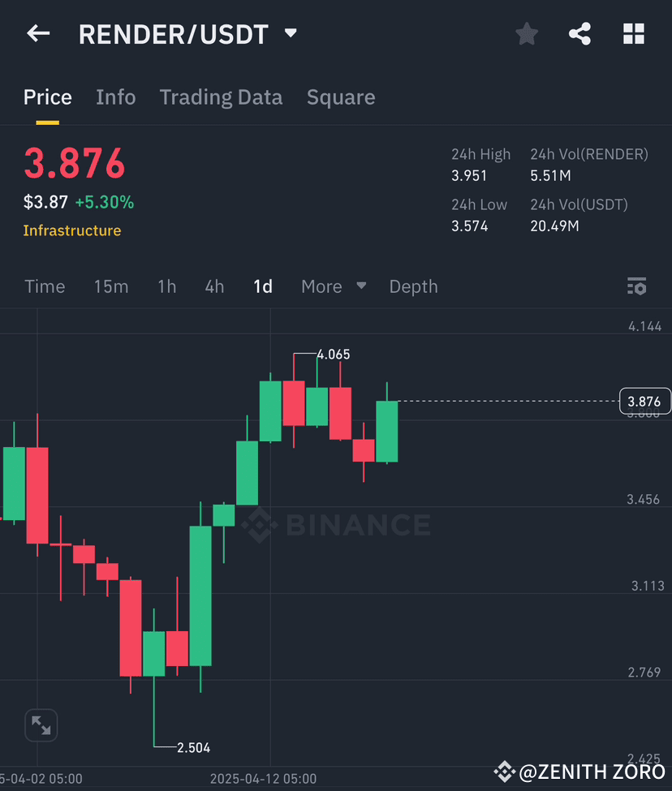Tap the Infrastructure category label
This screenshot has height=791, width=672.
tap(72, 230)
